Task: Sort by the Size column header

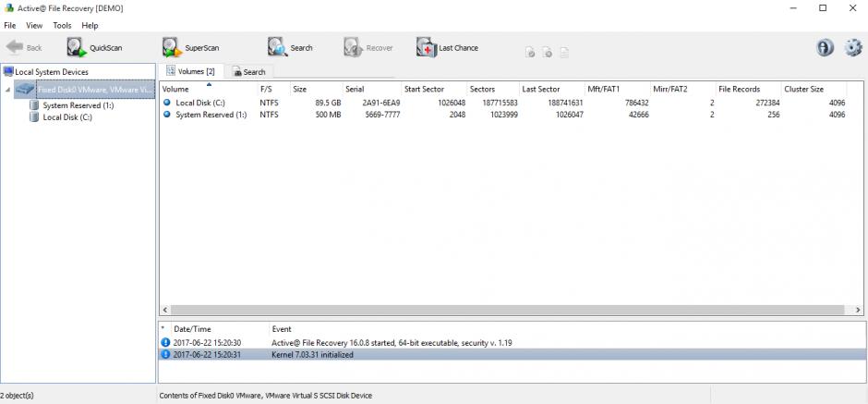Action: (316, 89)
